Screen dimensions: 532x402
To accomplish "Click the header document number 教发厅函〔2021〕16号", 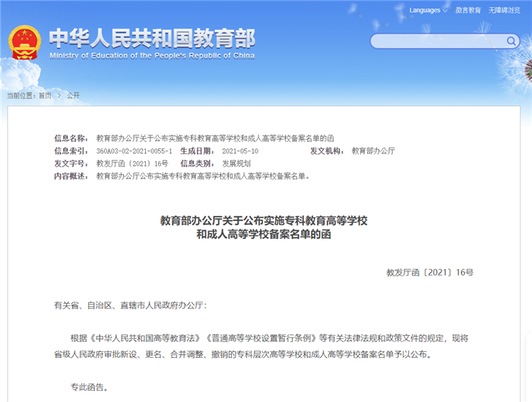I will pos(132,163).
